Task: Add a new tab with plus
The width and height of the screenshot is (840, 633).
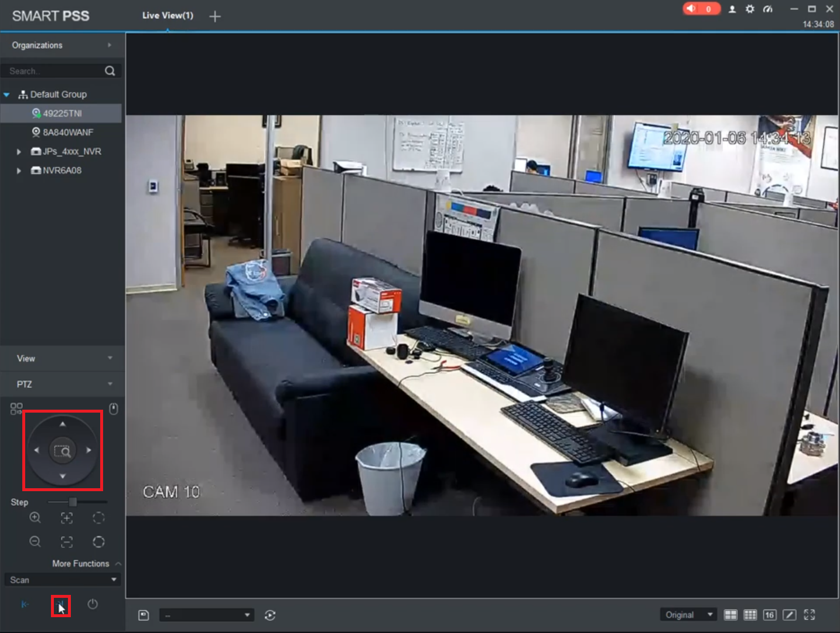Action: pyautogui.click(x=215, y=16)
